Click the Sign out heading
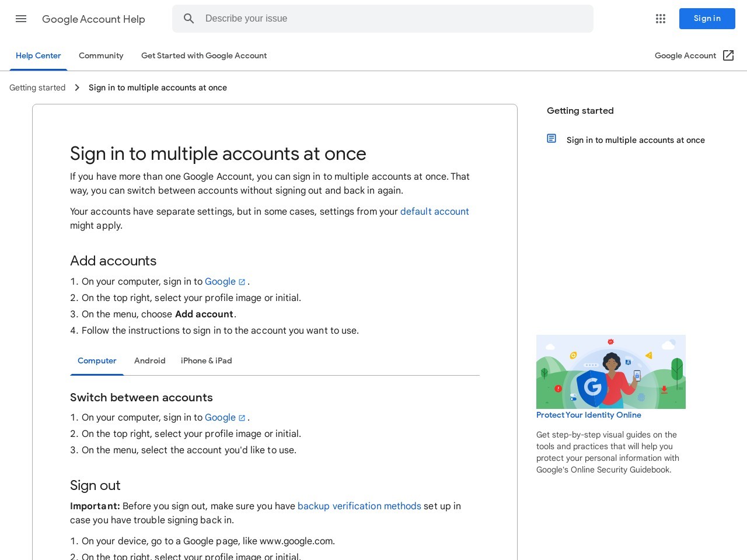This screenshot has height=560, width=747. (95, 485)
